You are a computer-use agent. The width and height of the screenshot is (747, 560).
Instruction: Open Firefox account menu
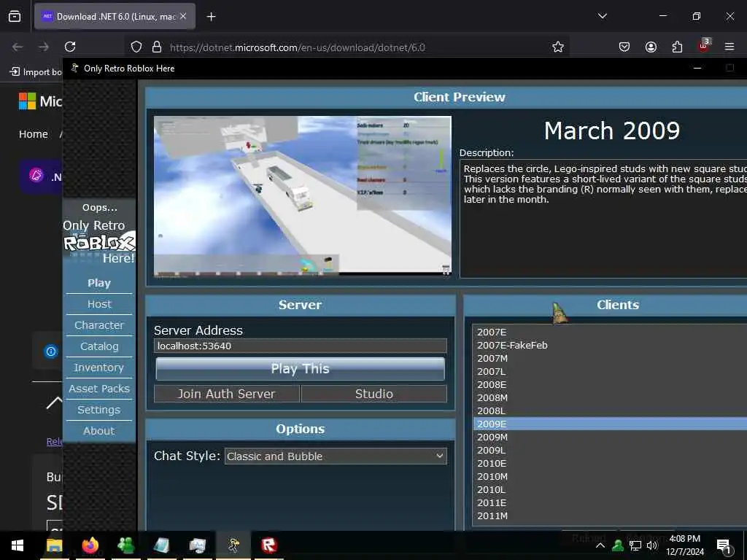[x=651, y=47]
